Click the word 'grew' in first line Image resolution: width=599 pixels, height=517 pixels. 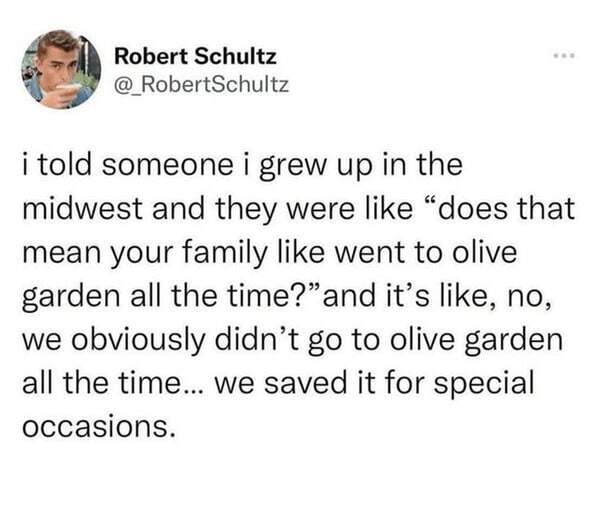click(x=293, y=167)
